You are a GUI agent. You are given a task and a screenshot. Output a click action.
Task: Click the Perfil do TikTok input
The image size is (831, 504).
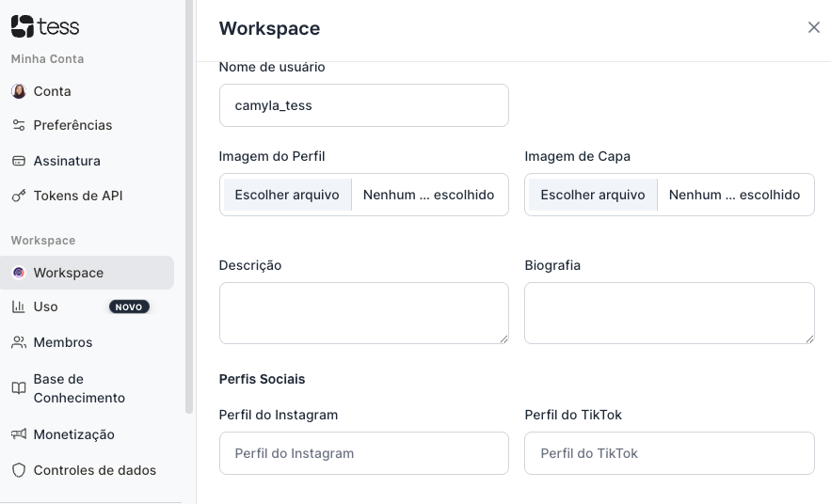click(669, 453)
